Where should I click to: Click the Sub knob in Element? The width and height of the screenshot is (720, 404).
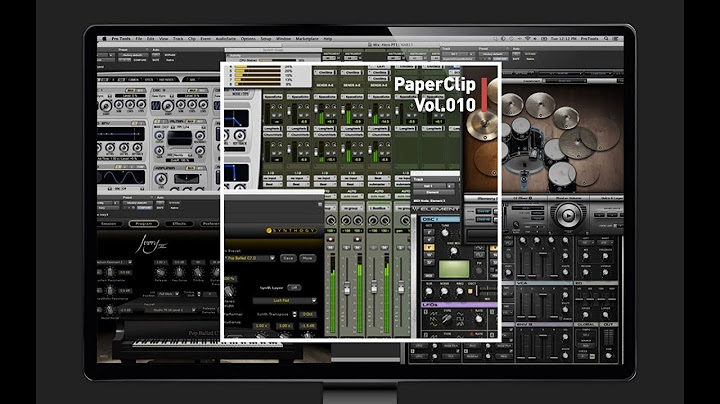pos(429,291)
